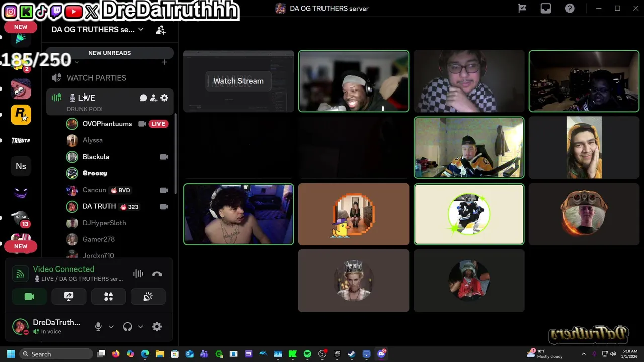Open Steam from the taskbar
This screenshot has width=644, height=362.
(x=351, y=354)
